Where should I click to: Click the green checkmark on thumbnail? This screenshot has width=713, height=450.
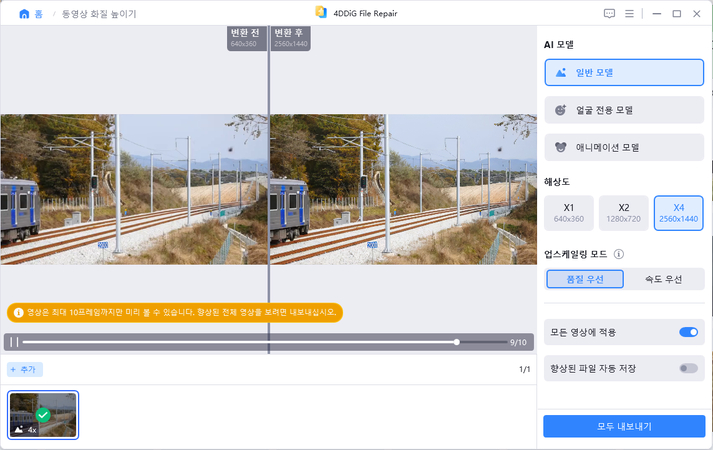click(43, 415)
